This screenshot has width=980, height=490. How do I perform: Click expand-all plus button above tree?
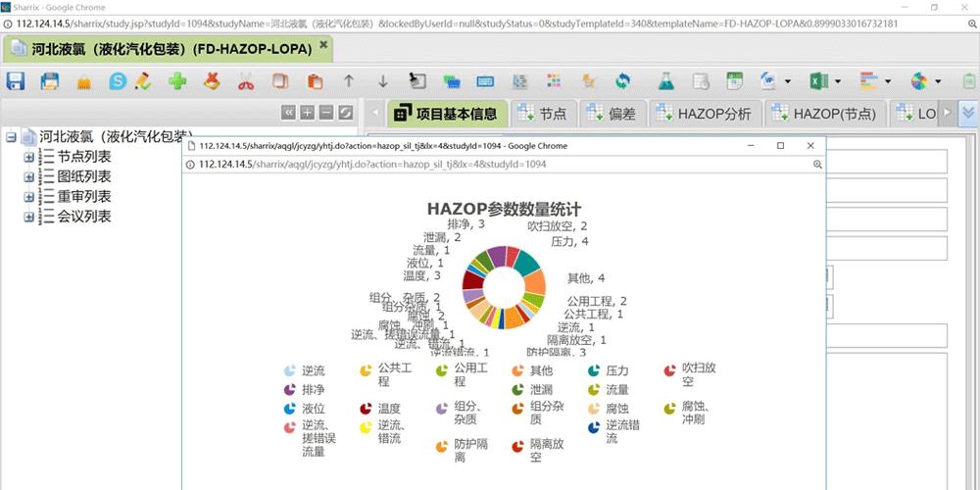(308, 113)
